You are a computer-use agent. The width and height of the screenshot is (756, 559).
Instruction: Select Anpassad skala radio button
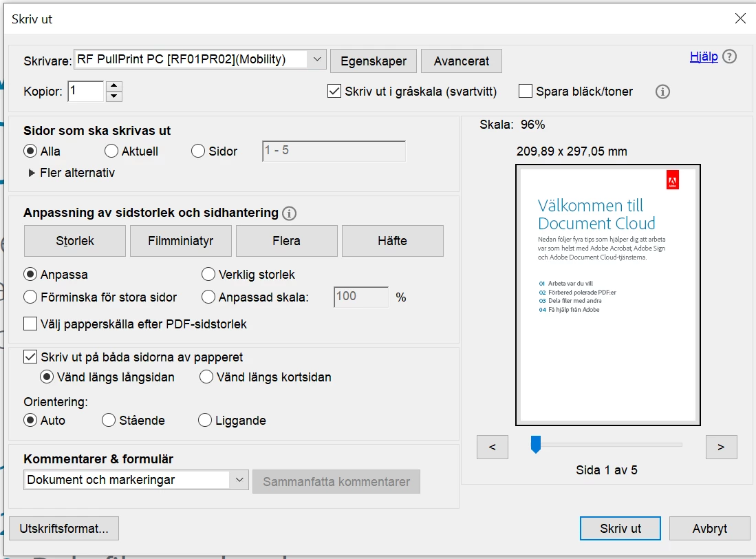[208, 297]
